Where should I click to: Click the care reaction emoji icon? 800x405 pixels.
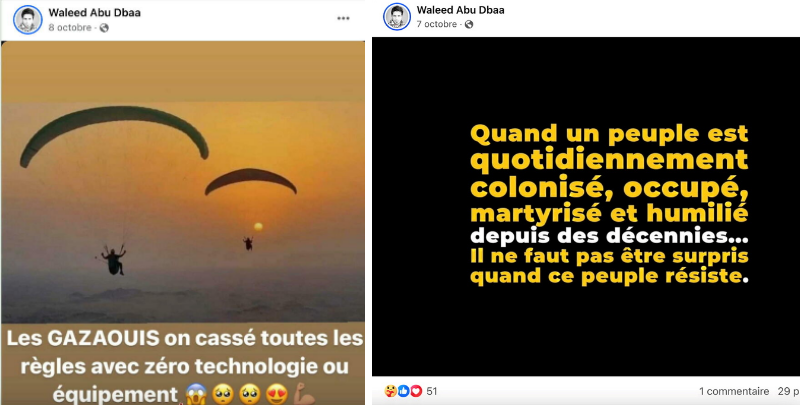[x=390, y=391]
